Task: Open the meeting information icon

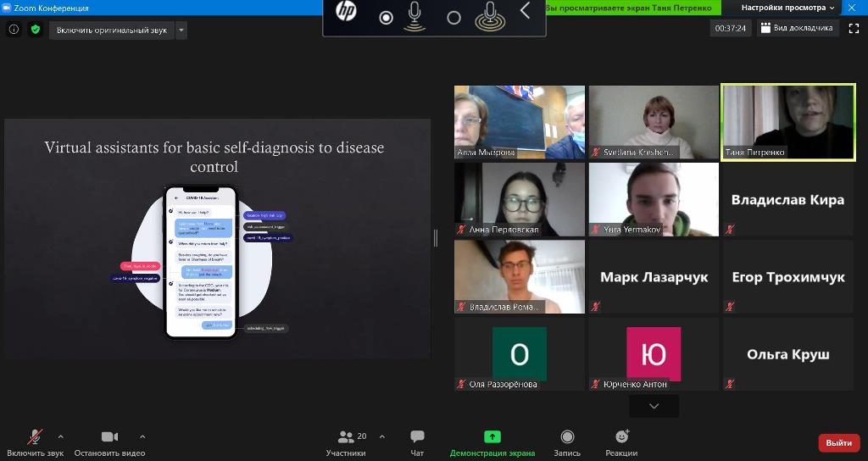Action: pyautogui.click(x=14, y=29)
